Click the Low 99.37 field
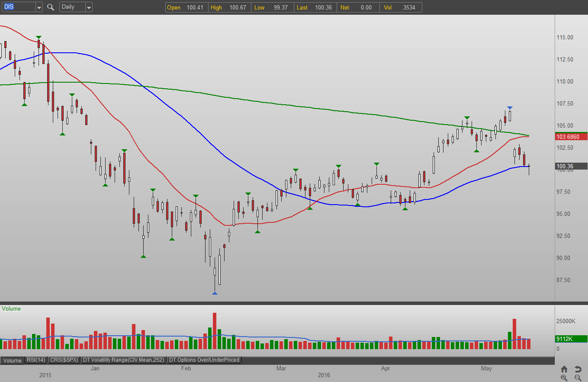 [x=272, y=7]
